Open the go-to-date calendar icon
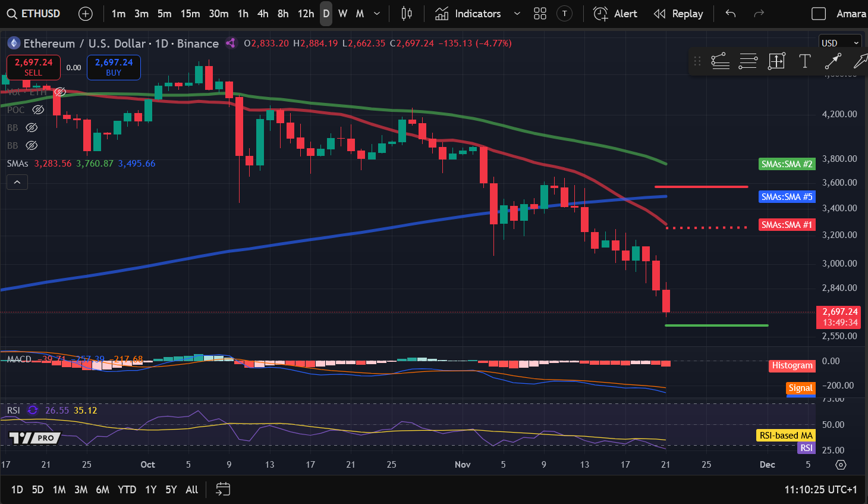This screenshot has height=504, width=868. click(x=222, y=489)
